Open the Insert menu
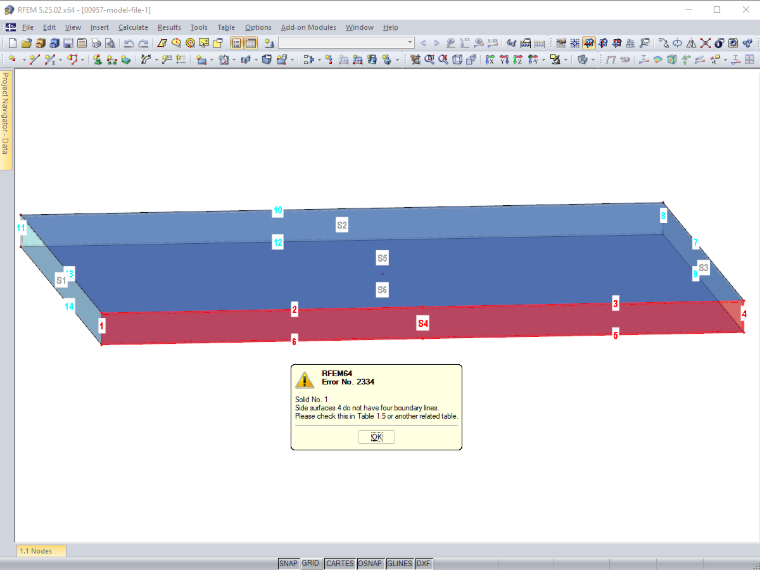Image resolution: width=760 pixels, height=570 pixels. 99,28
